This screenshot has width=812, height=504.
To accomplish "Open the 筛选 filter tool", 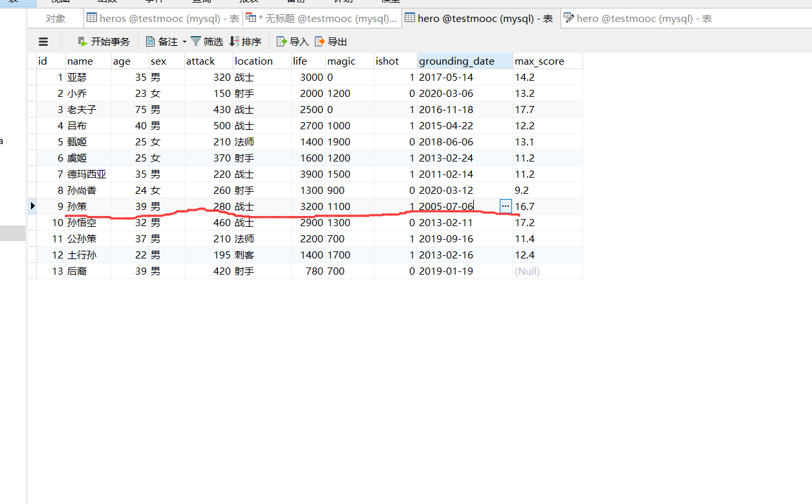I will coord(207,42).
